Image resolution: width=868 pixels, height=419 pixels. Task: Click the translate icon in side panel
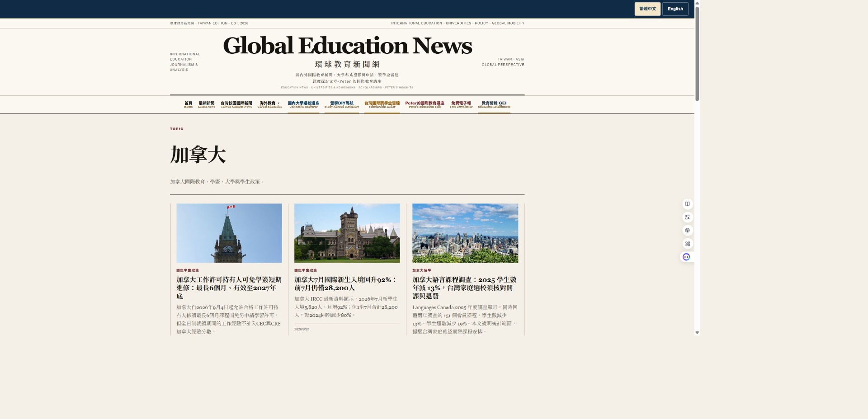[x=687, y=217]
